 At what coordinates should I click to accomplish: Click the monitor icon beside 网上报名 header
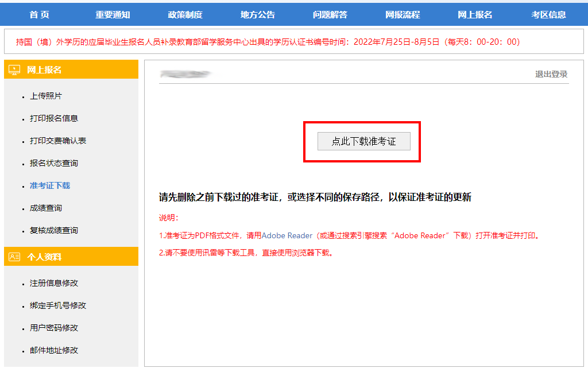click(x=15, y=70)
